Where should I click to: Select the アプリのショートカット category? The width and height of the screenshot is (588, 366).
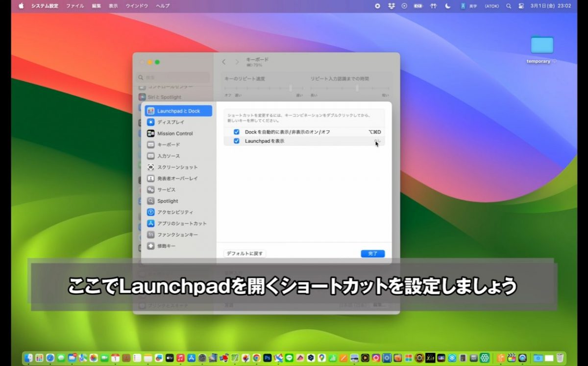[x=178, y=223]
